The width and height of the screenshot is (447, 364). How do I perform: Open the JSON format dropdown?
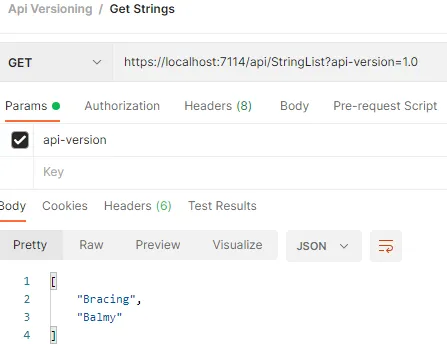click(324, 246)
